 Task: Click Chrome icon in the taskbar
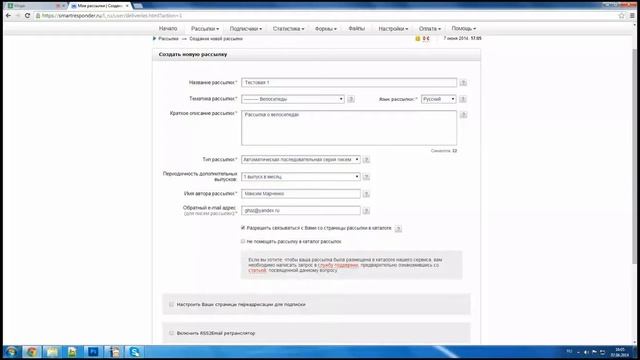[x=31, y=351]
